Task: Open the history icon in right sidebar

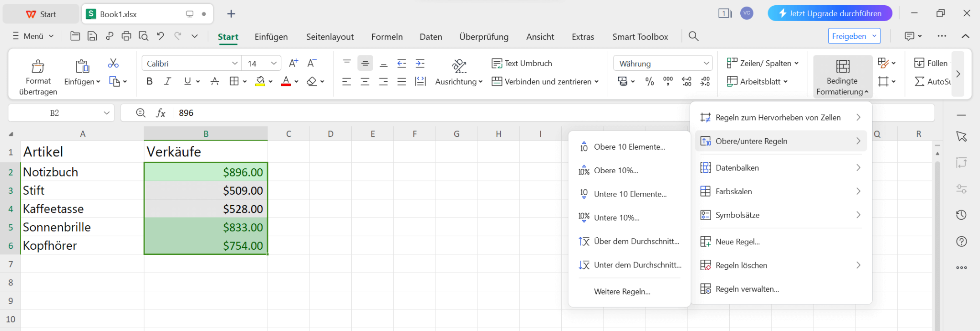Action: (961, 215)
